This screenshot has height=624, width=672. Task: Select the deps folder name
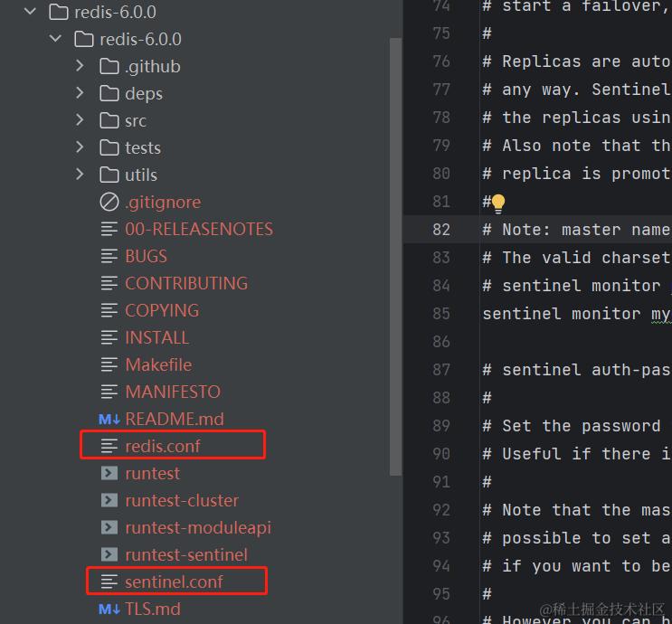pyautogui.click(x=144, y=94)
